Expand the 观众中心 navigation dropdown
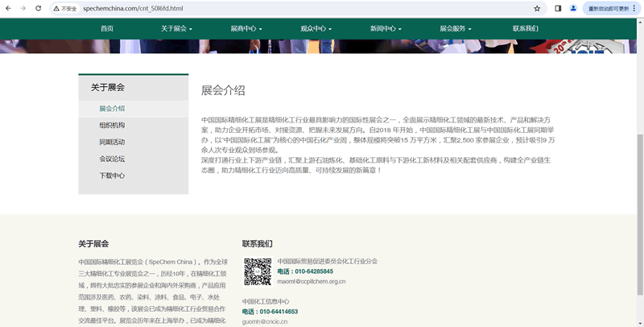Screen dimensions: 644x327 pos(316,28)
